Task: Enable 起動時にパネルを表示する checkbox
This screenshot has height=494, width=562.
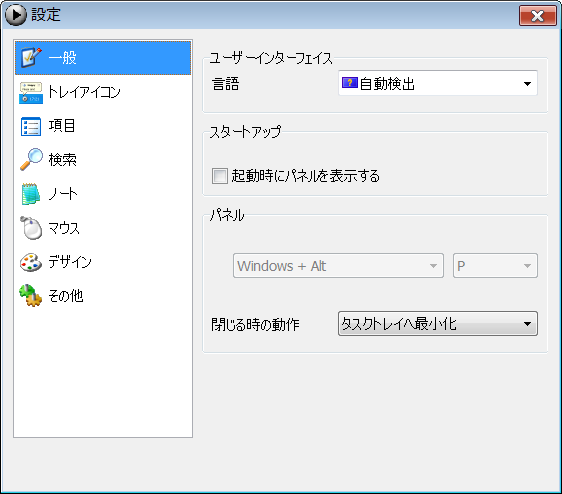Action: (x=219, y=176)
